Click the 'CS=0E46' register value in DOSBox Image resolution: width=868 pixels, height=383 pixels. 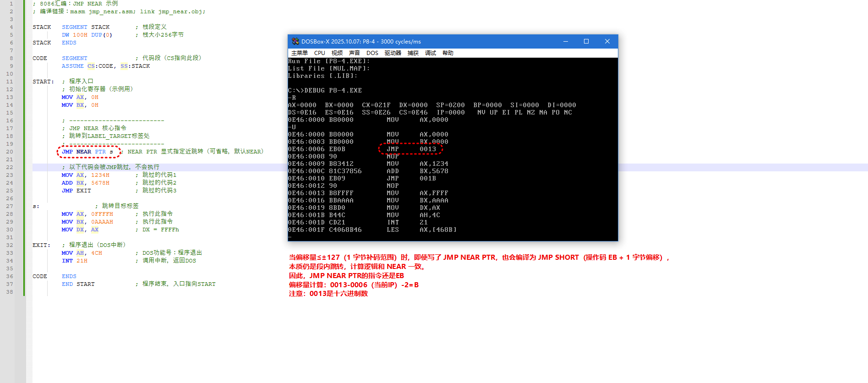[413, 113]
